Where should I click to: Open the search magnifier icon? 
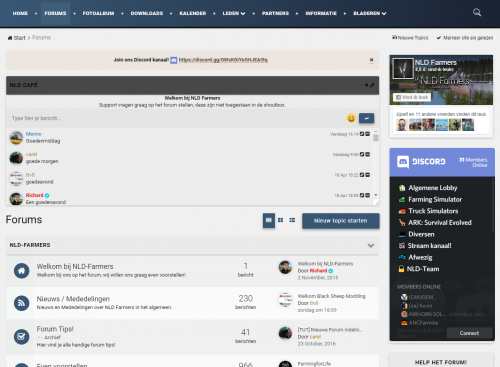477,13
